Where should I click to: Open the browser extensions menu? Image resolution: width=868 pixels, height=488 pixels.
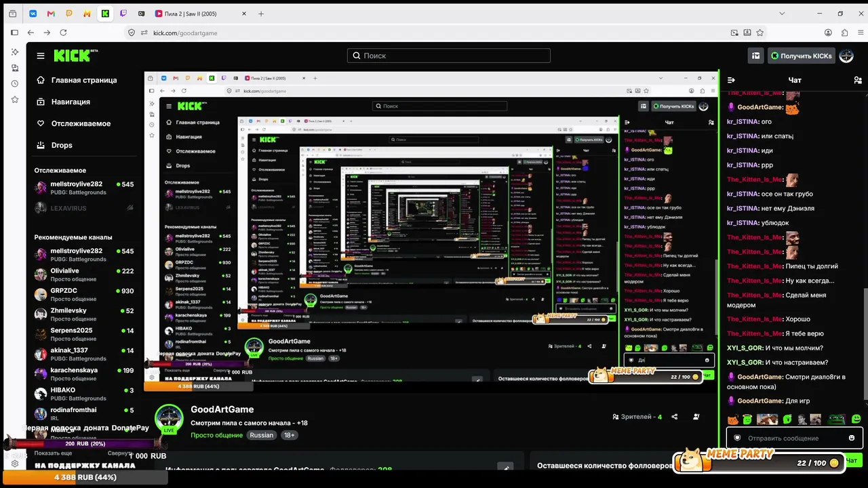(844, 33)
